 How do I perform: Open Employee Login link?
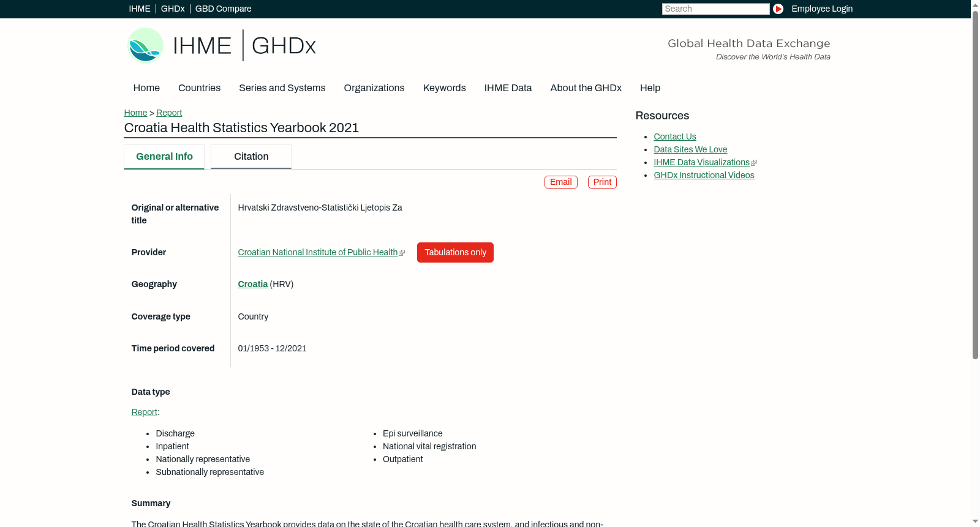[822, 9]
